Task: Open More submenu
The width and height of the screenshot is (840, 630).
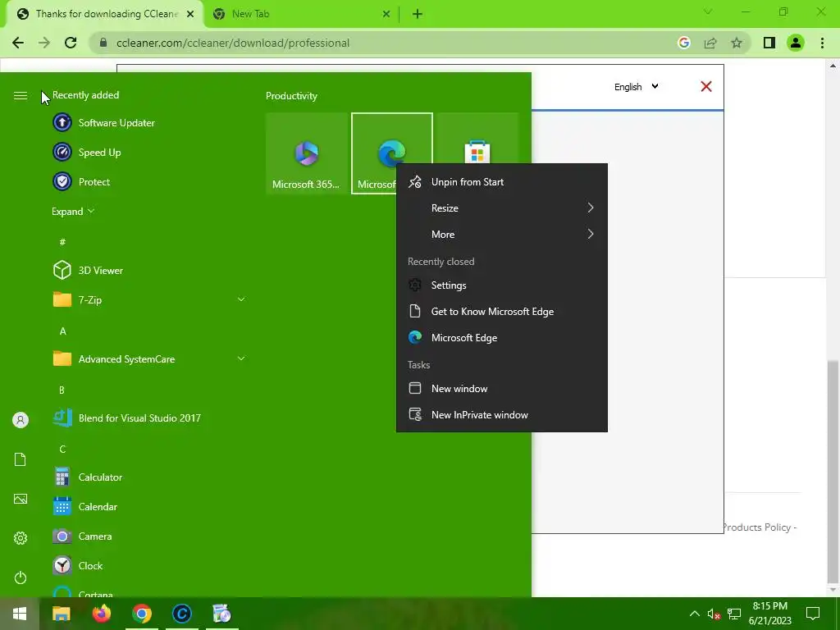Action: pos(501,234)
